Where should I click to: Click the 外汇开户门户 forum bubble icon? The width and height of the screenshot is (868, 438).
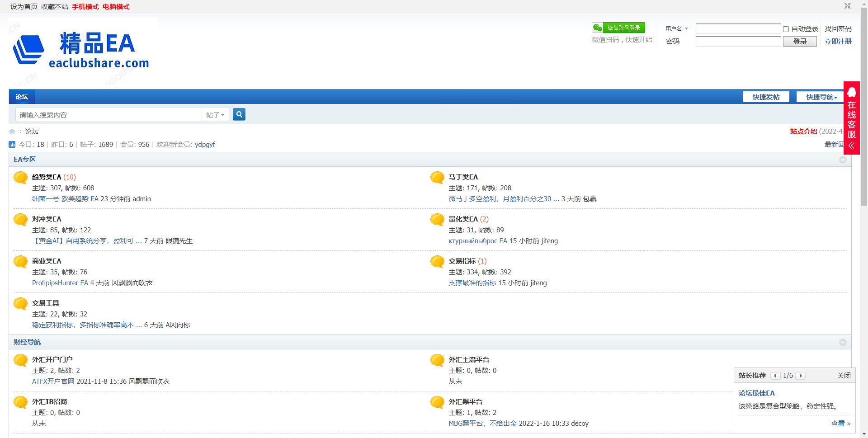pyautogui.click(x=21, y=360)
